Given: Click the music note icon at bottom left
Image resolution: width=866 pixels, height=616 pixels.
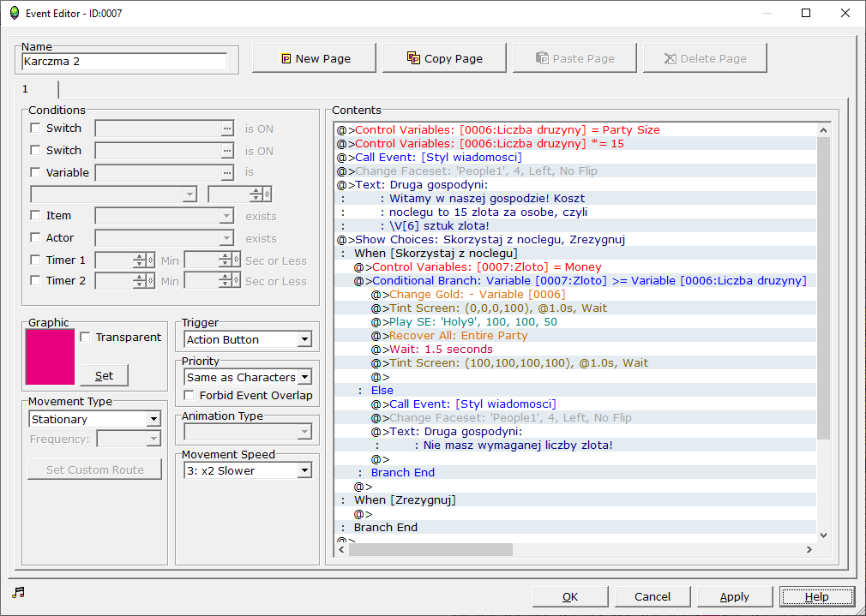Looking at the screenshot, I should [x=18, y=592].
